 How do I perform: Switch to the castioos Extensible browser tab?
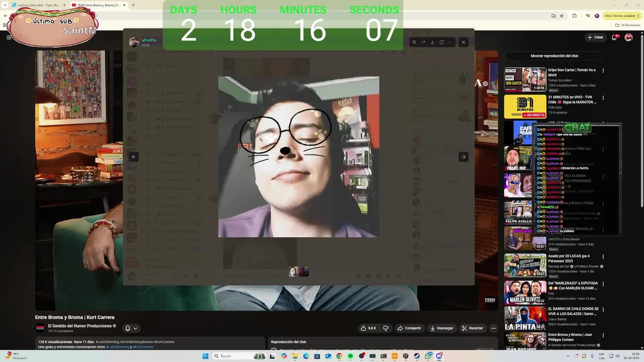(38, 5)
